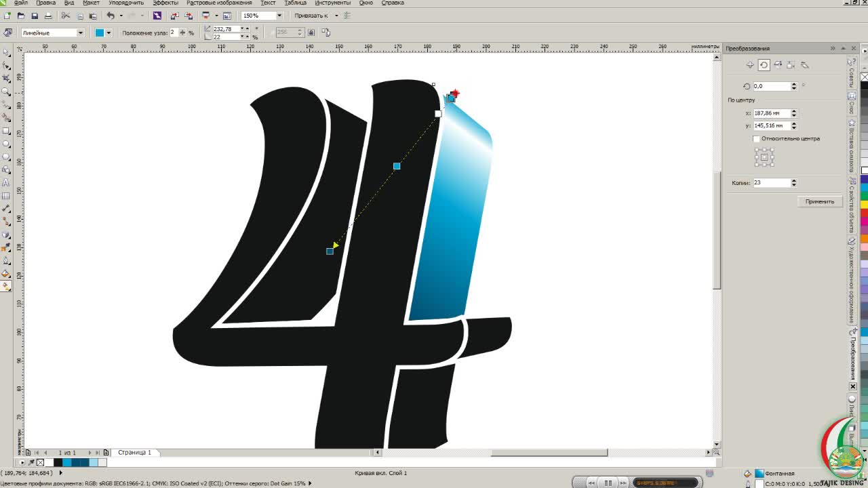Click the midpoint gradient slider node on canvas

click(x=397, y=166)
